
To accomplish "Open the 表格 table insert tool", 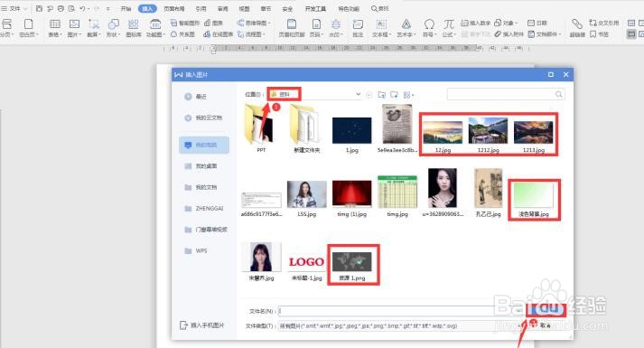I will pos(54,28).
